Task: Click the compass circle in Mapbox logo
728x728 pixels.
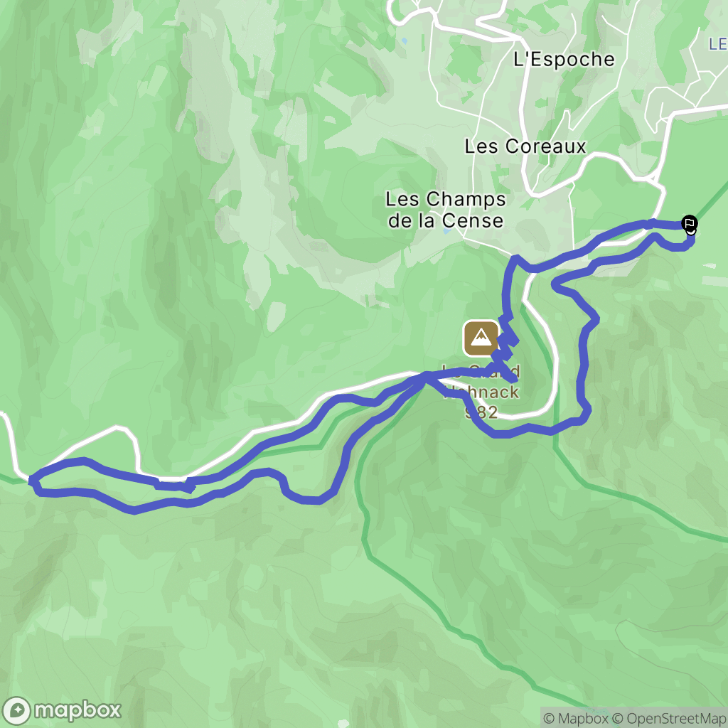Action: tap(17, 711)
